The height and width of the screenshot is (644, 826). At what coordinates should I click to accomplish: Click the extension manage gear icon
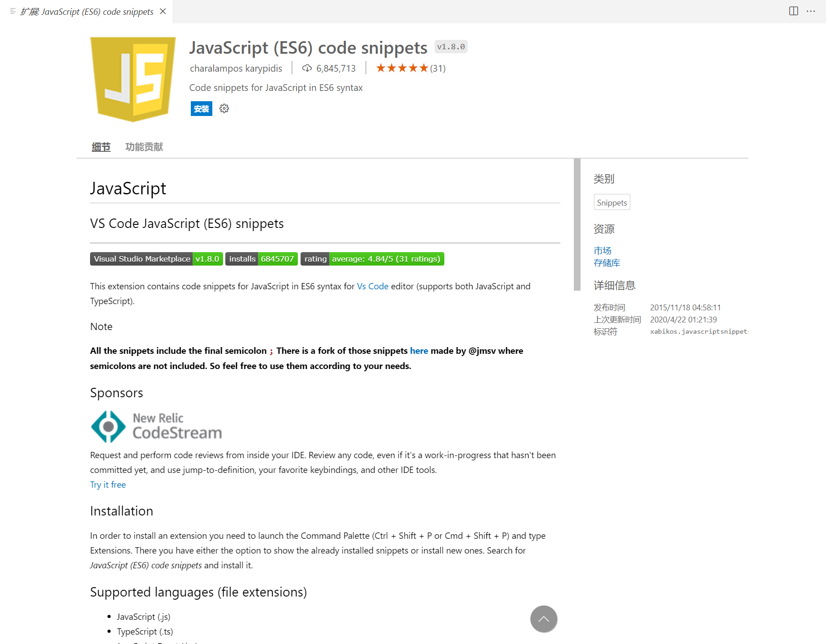point(224,108)
